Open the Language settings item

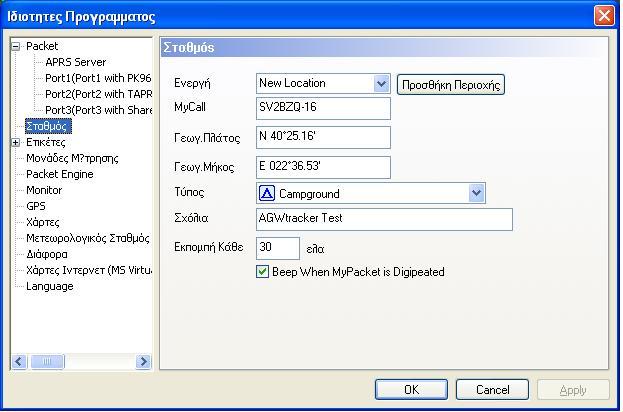50,286
